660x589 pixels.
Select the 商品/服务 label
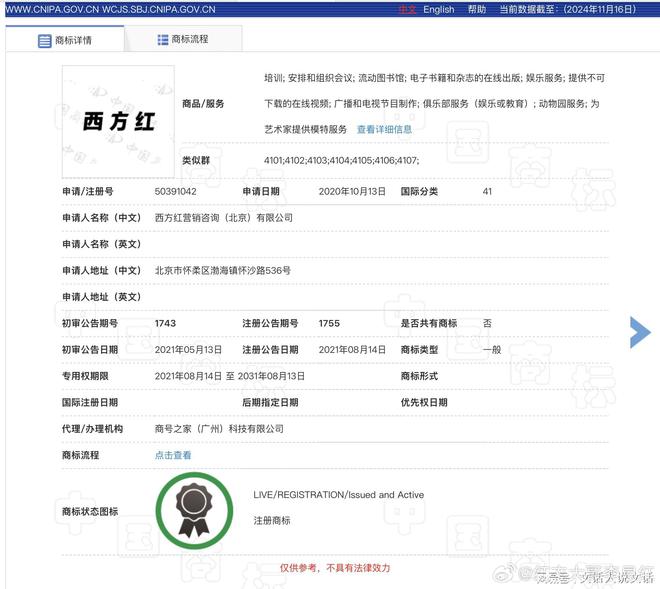[203, 104]
